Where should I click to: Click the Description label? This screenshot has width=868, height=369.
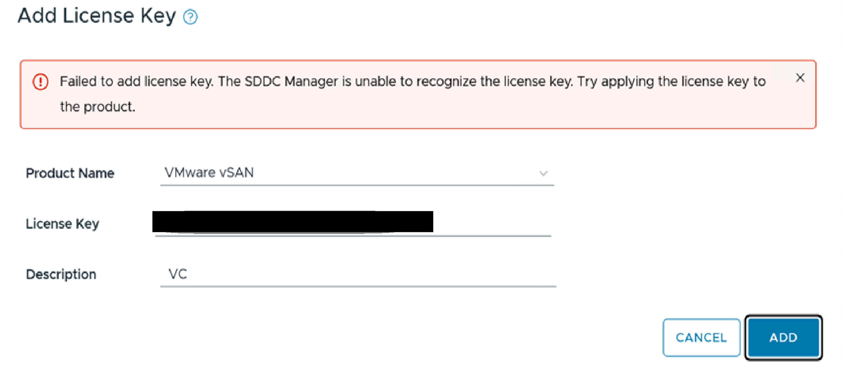[x=61, y=274]
